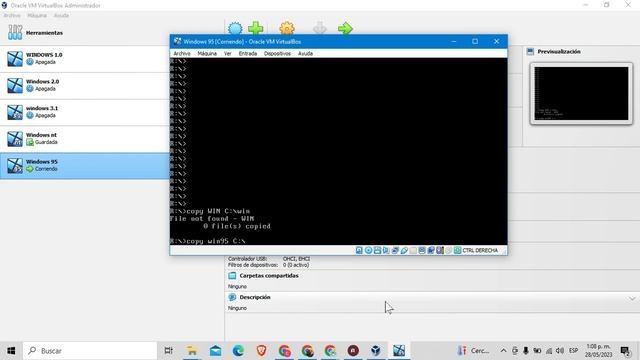Open Máquina menu in Windows 95 VM window
This screenshot has height=360, width=640.
pos(207,53)
